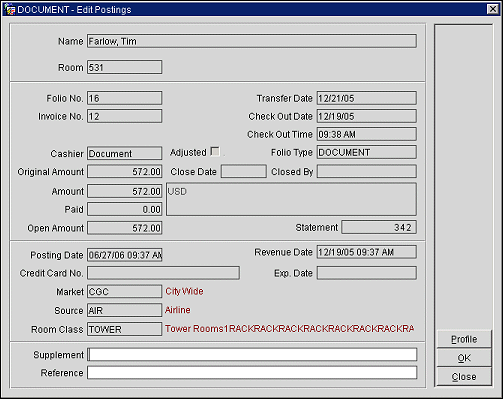Click the Posting Date field
The image size is (503, 399).
click(125, 255)
